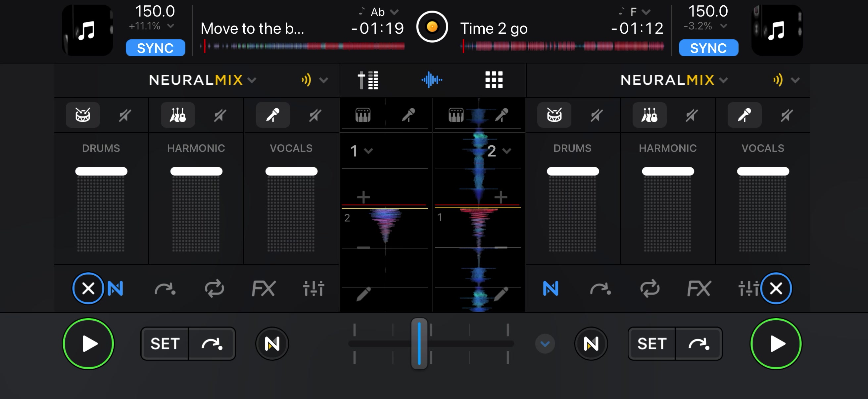The width and height of the screenshot is (868, 399).
Task: Mute vocals on the left deck
Action: click(x=315, y=115)
